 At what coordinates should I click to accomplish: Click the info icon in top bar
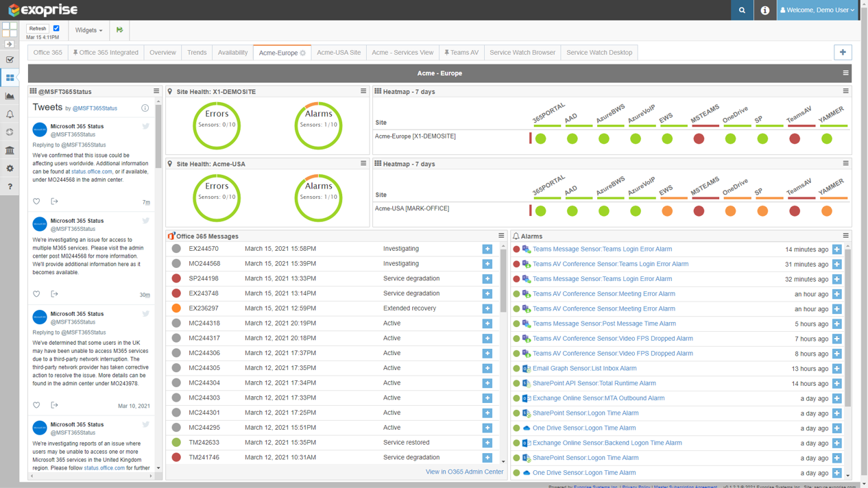(x=765, y=10)
